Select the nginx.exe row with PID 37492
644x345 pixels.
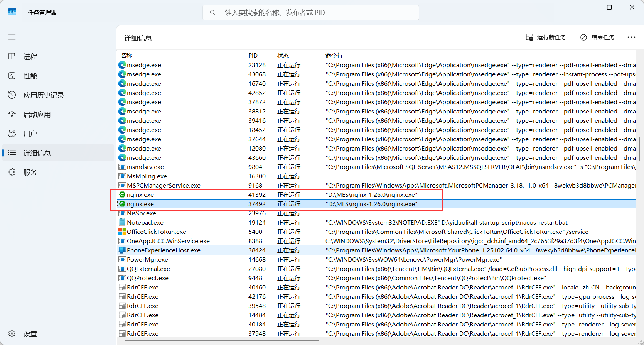coord(376,204)
